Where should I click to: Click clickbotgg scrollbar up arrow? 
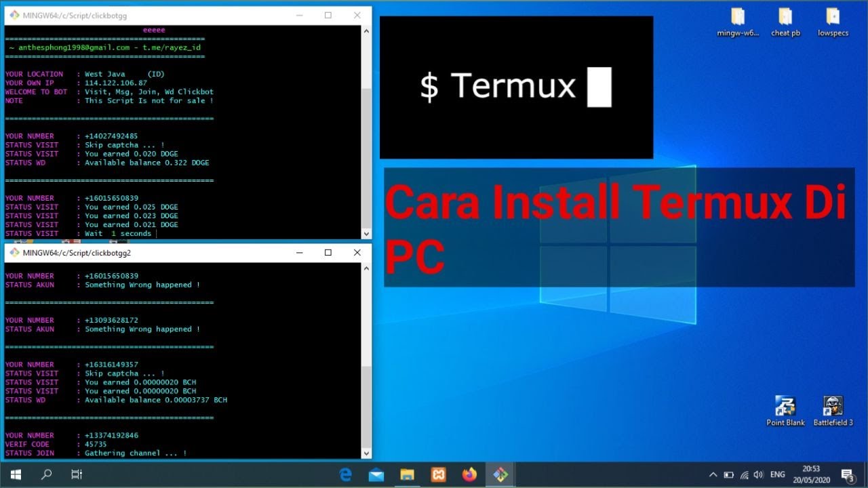coord(366,30)
